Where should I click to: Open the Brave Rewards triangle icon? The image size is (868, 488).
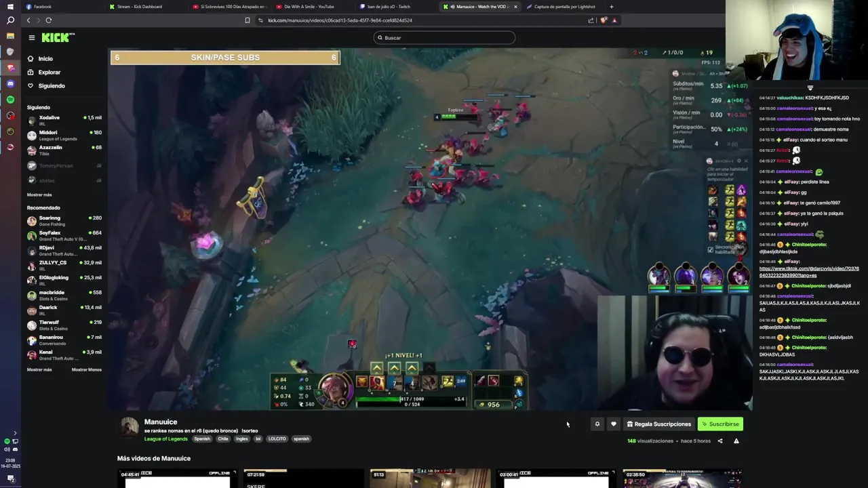click(x=614, y=20)
